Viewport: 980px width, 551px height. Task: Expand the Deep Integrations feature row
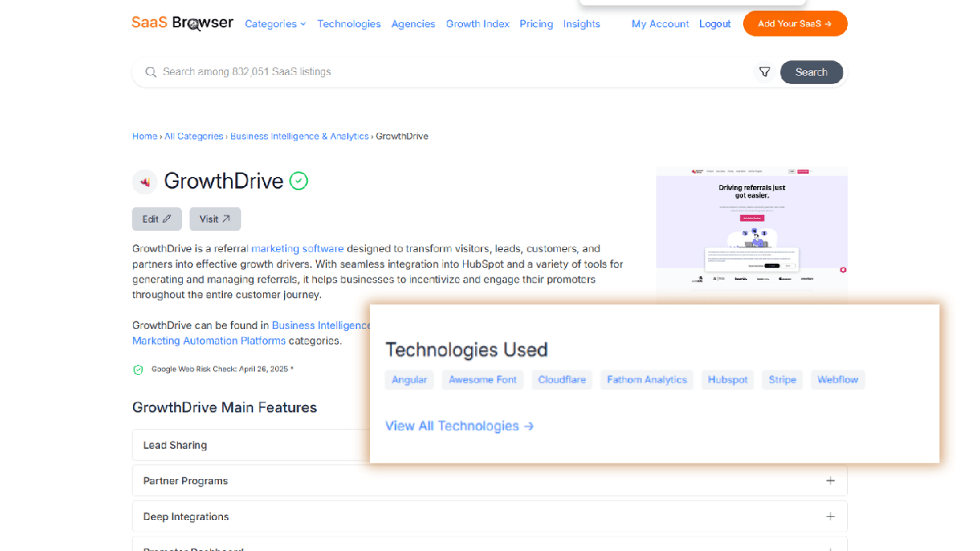[489, 517]
